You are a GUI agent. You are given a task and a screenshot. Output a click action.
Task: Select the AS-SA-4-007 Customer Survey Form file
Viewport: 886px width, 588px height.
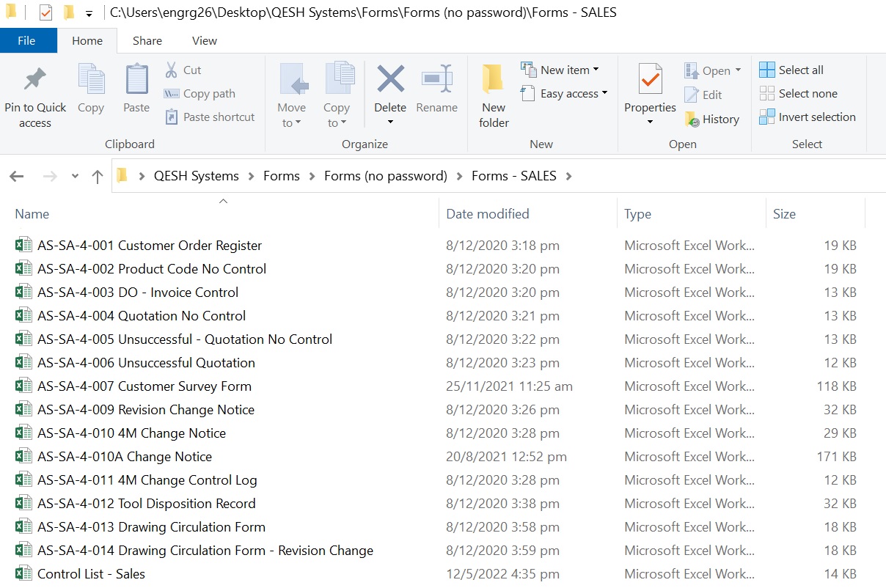point(144,386)
